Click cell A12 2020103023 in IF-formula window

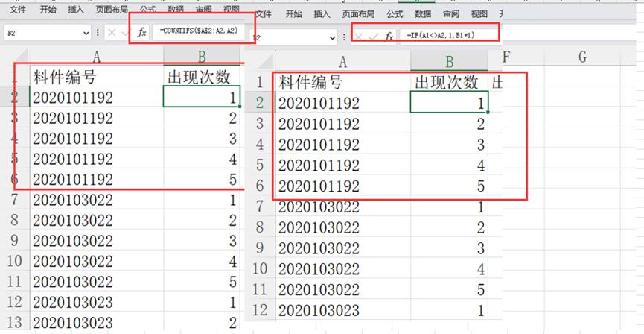343,310
